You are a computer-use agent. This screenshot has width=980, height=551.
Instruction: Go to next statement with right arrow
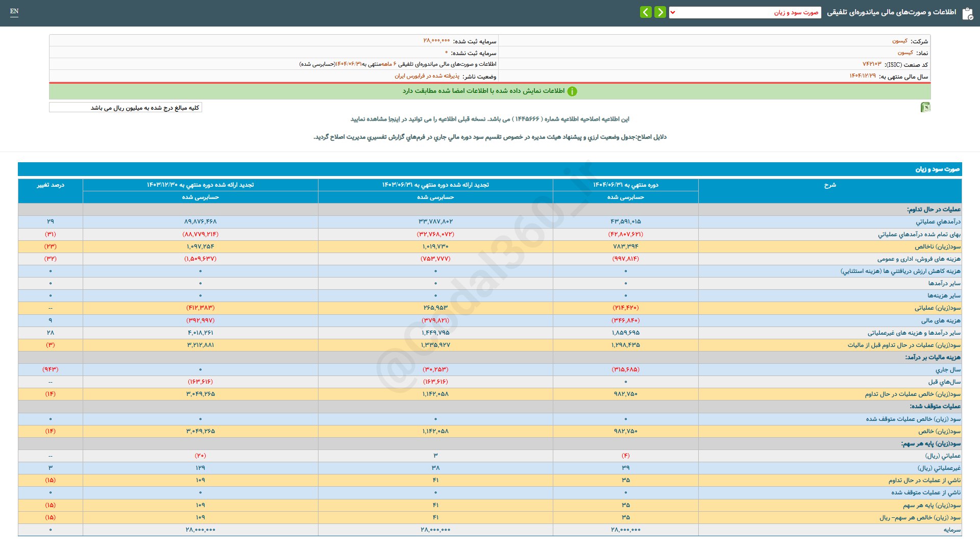[660, 12]
